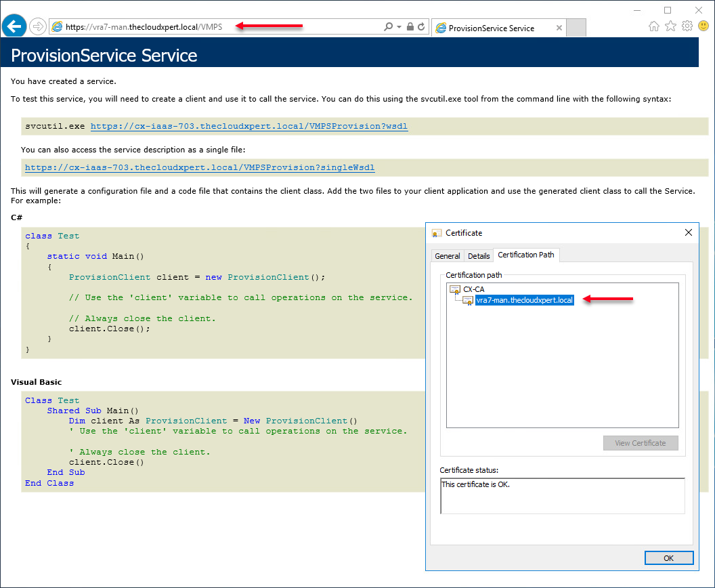Select vra7-man.thecloudxpert.local certificate node

pyautogui.click(x=524, y=300)
